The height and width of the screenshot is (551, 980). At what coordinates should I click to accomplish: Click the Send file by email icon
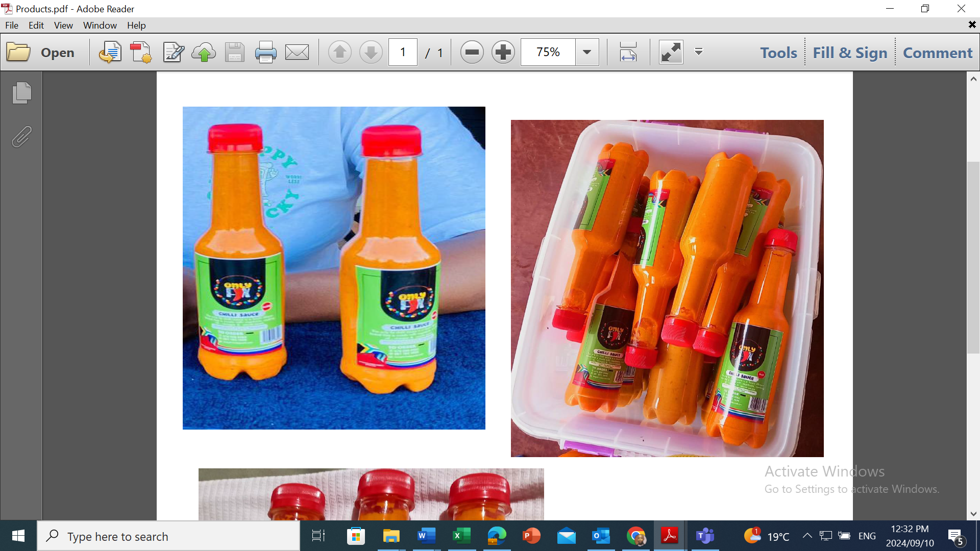tap(297, 52)
